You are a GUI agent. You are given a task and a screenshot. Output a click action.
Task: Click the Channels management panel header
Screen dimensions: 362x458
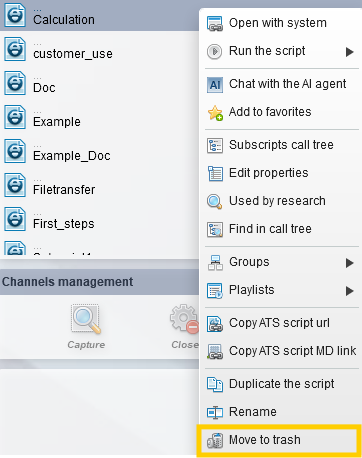99,282
